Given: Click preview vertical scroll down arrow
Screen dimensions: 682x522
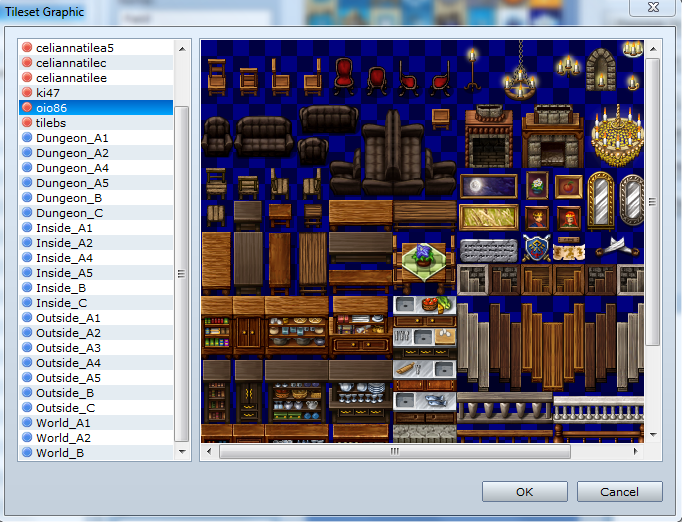Looking at the screenshot, I should pyautogui.click(x=653, y=434).
